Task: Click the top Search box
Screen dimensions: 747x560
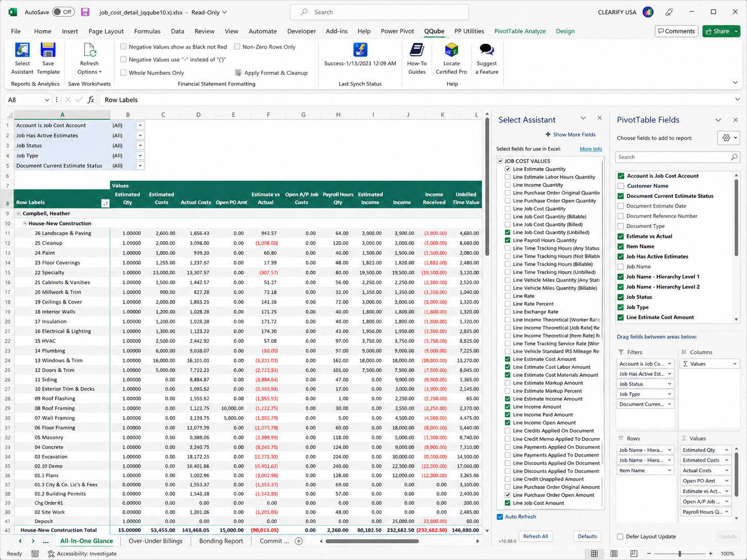Action: (x=380, y=12)
